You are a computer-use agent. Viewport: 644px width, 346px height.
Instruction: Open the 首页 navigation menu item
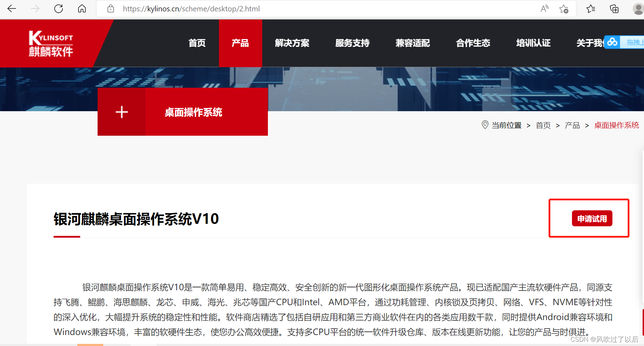point(197,43)
